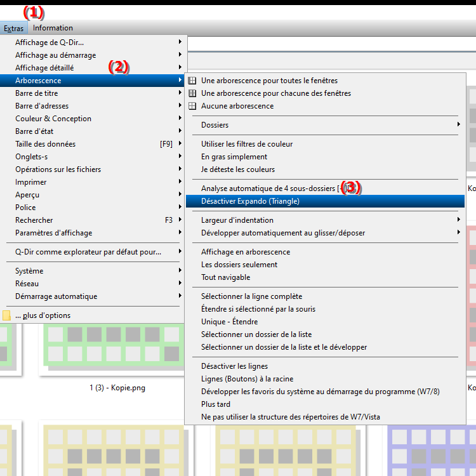This screenshot has height=476, width=476.
Task: Open the Réseau submenu
Action: (x=92, y=284)
